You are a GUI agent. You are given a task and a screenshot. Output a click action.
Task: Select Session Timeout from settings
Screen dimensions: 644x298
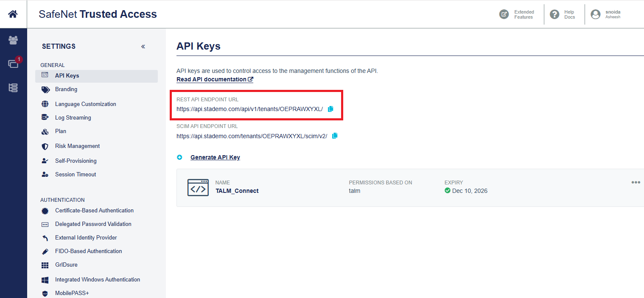click(x=76, y=174)
